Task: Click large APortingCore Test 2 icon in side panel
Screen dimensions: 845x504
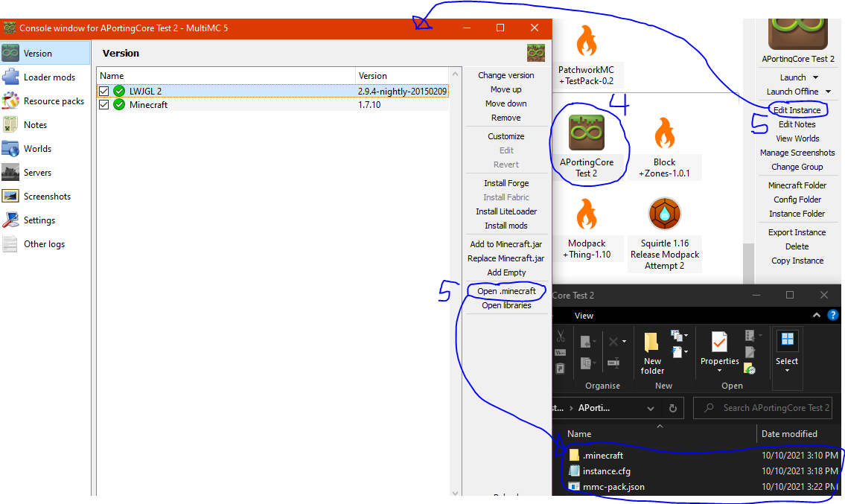Action: pyautogui.click(x=797, y=34)
